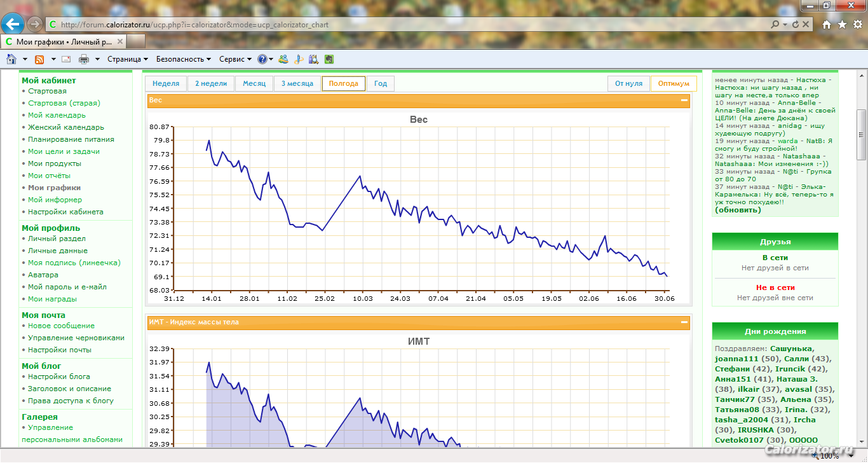Click the Read mail envelope icon
Image resolution: width=868 pixels, height=463 pixels.
click(x=66, y=59)
